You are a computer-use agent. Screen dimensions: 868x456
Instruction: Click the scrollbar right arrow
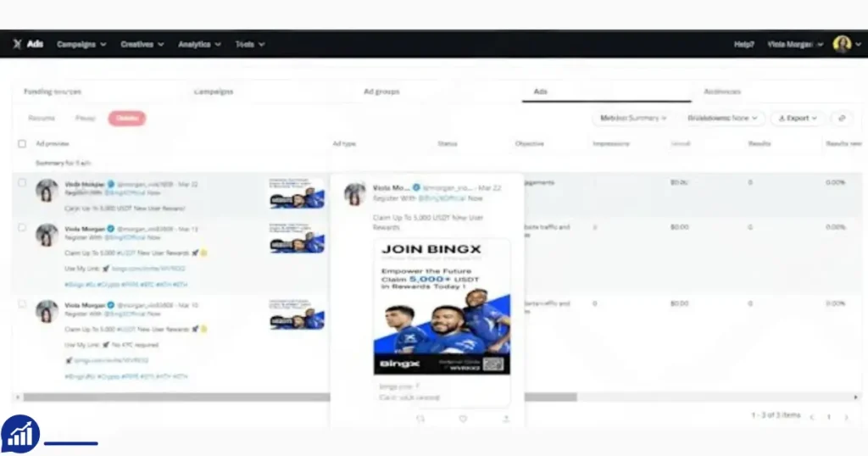tap(856, 397)
